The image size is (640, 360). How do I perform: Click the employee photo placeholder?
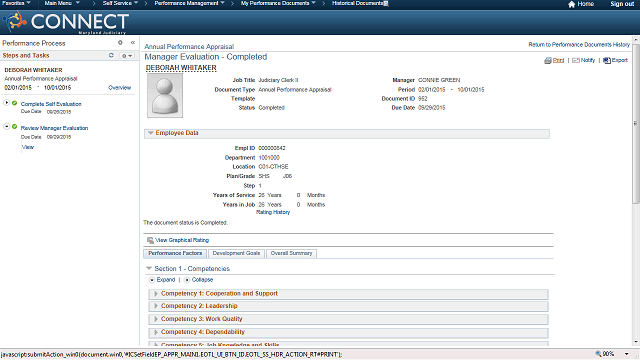pos(165,96)
